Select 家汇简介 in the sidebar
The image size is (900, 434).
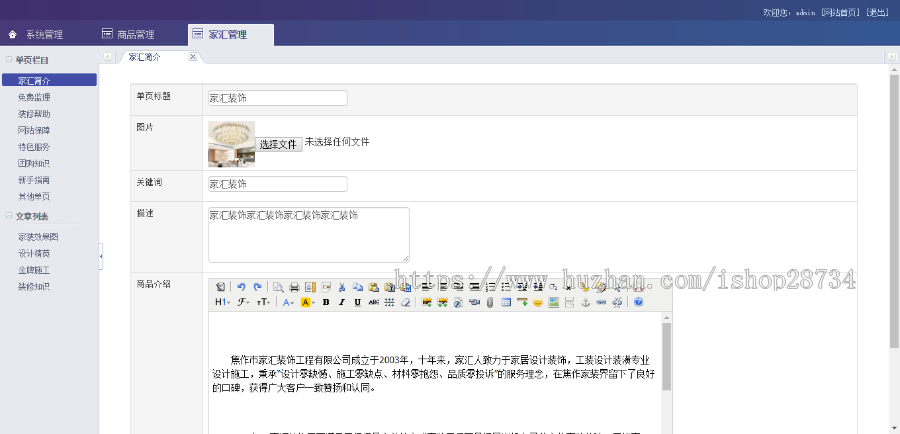pyautogui.click(x=49, y=80)
